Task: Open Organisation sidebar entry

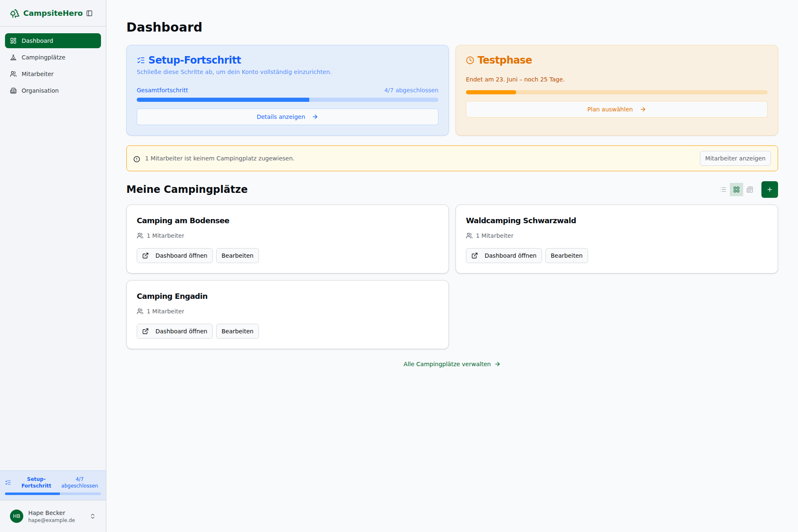Action: pos(53,91)
